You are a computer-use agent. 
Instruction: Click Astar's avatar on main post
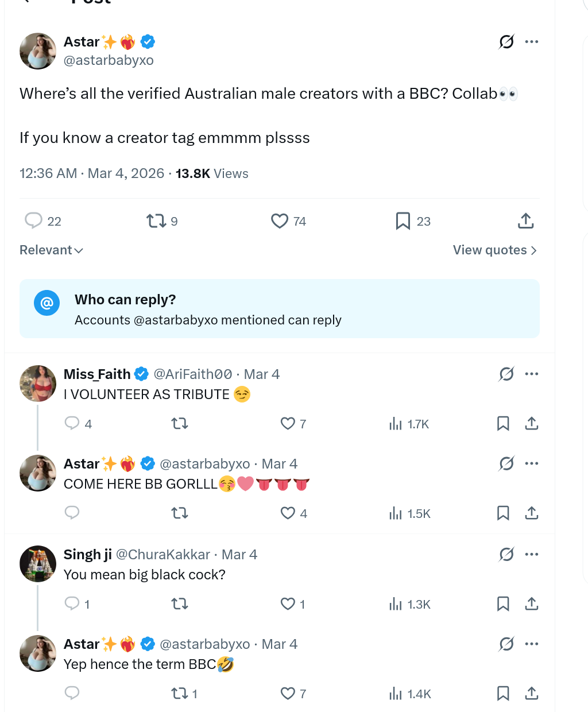tap(38, 51)
